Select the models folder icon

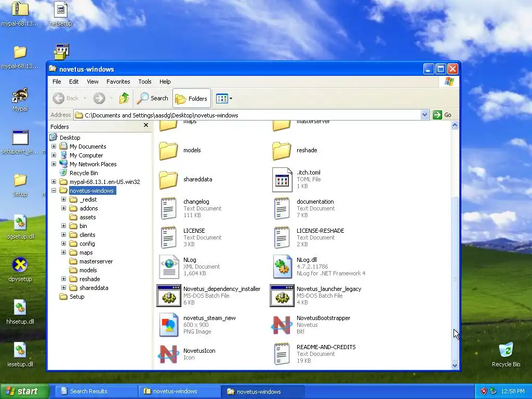(x=168, y=150)
